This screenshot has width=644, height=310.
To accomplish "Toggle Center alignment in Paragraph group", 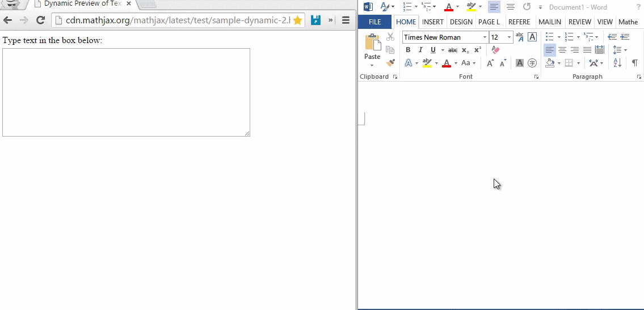I will pyautogui.click(x=562, y=50).
